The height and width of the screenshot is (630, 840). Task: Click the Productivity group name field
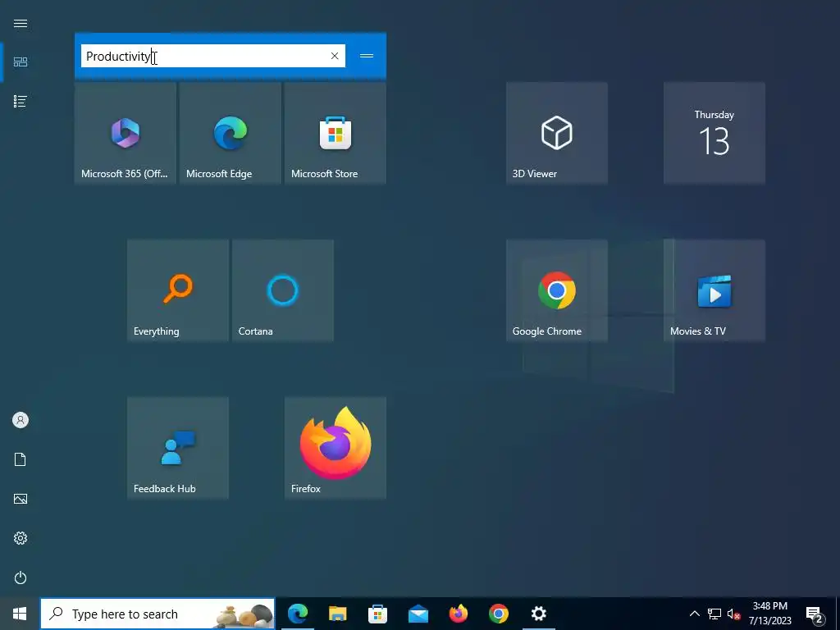coord(213,56)
